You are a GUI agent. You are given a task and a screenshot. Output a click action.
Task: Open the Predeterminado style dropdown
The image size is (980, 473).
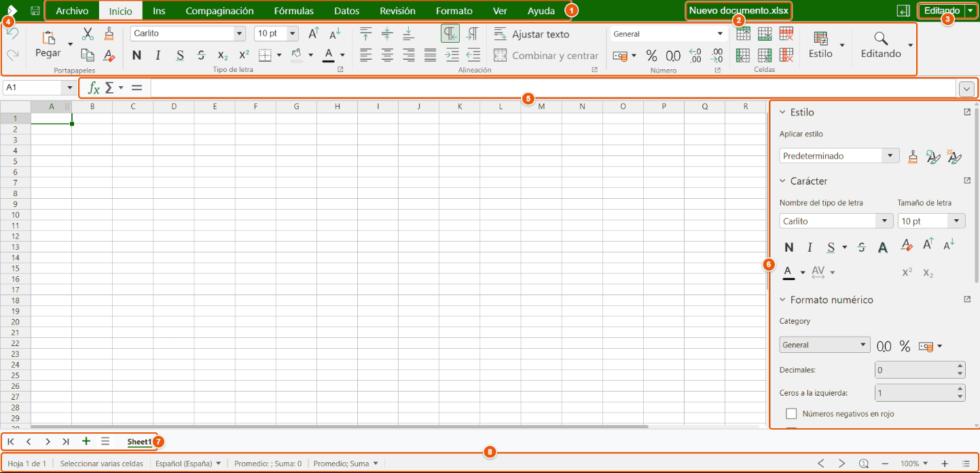890,156
